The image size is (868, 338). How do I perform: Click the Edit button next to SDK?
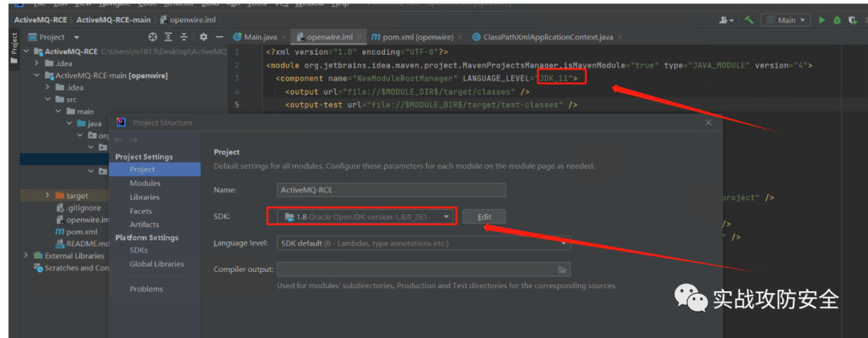(485, 216)
